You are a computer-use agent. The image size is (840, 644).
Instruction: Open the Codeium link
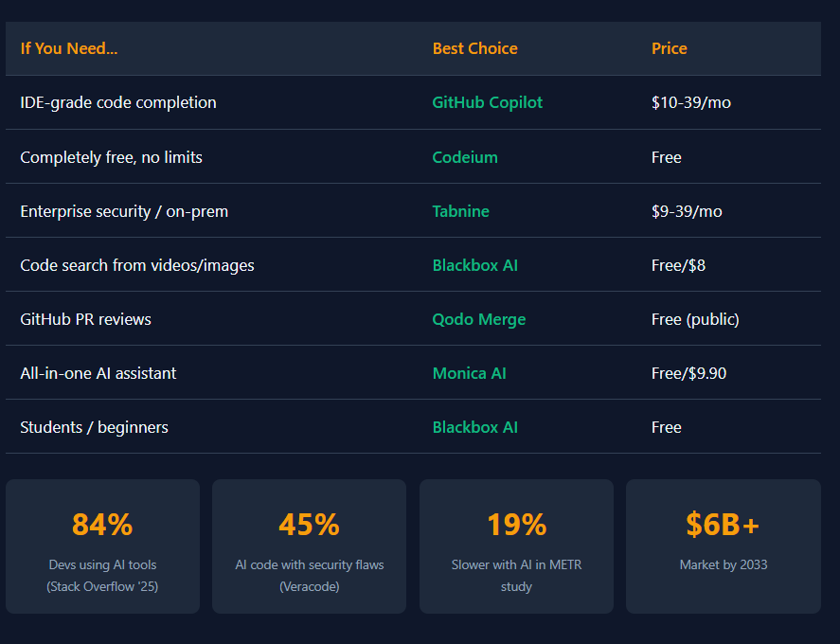[464, 157]
